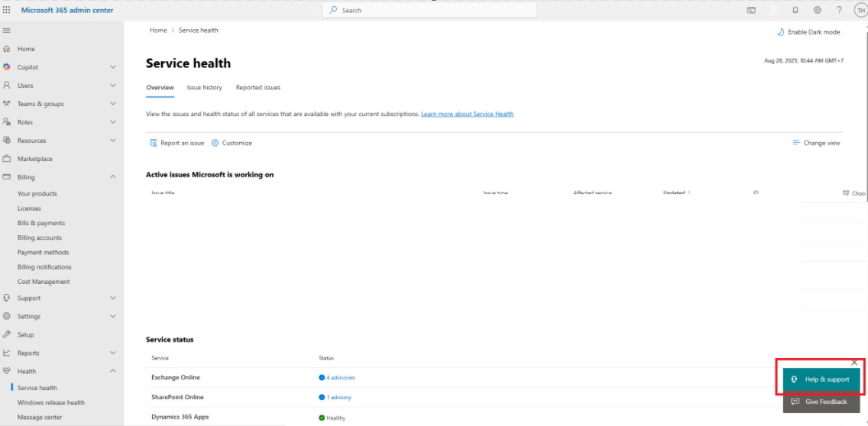
Task: Click the Billing card icon
Action: coord(7,177)
